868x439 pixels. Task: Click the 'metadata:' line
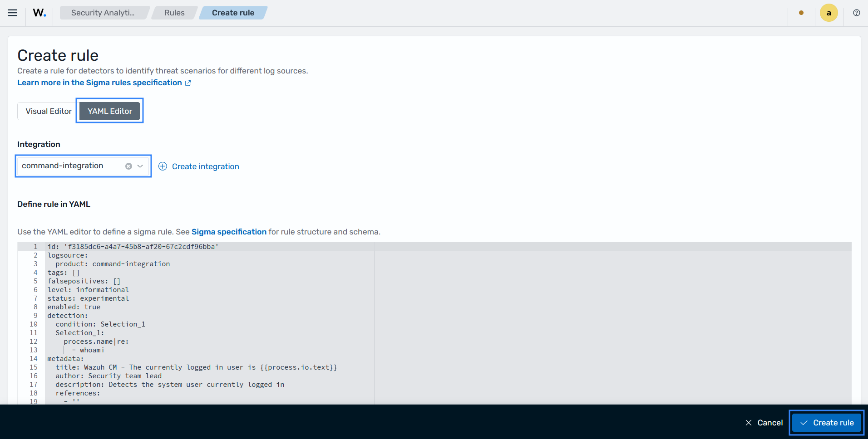coord(66,359)
